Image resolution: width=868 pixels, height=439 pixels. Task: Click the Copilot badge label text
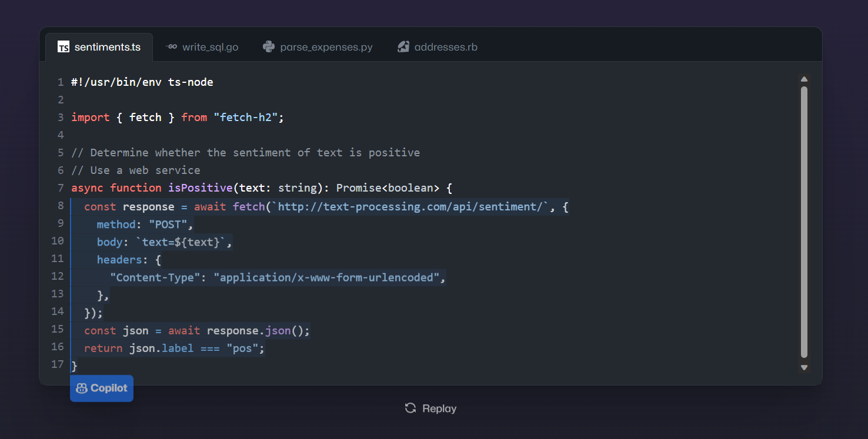tap(109, 388)
